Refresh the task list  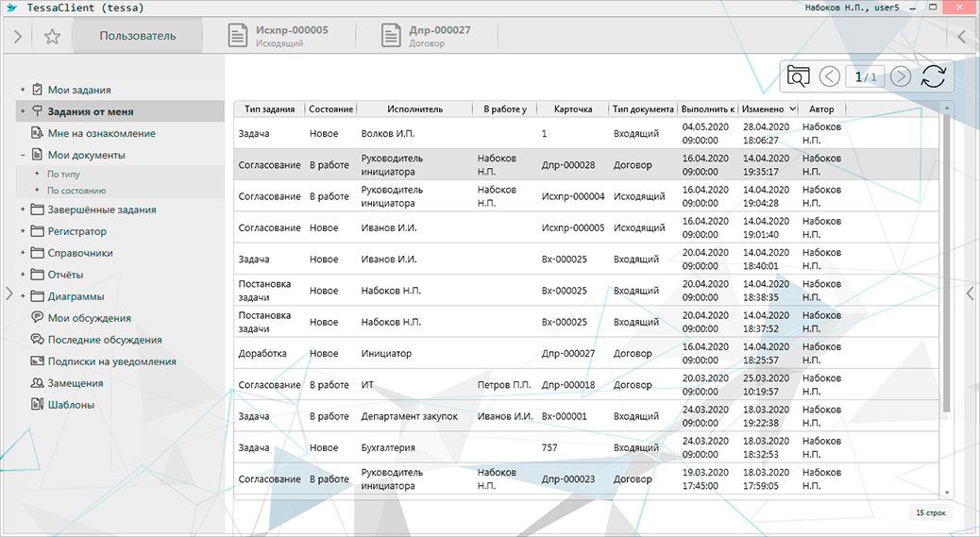(x=933, y=77)
